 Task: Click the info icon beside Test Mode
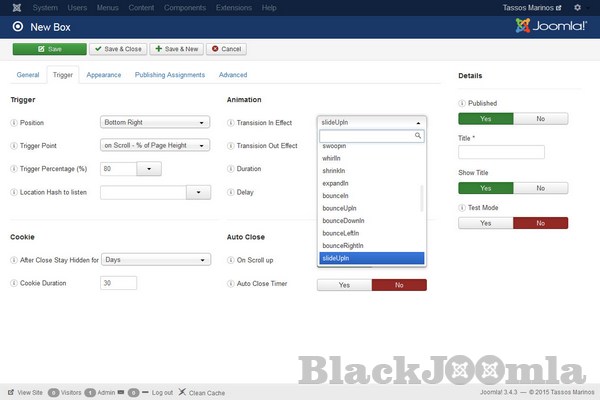(462, 207)
